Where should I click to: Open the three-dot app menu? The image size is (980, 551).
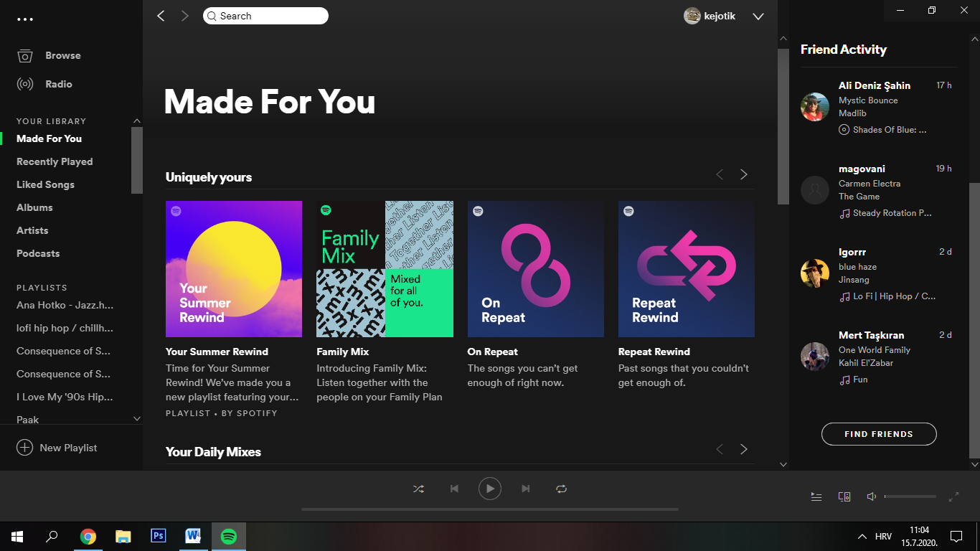click(x=25, y=19)
